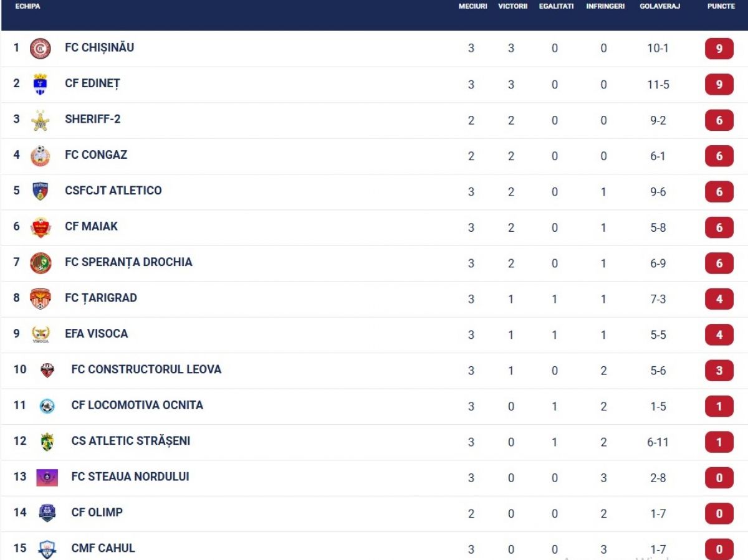The image size is (748, 560).
Task: Click the MECIURI column header
Action: [473, 6]
